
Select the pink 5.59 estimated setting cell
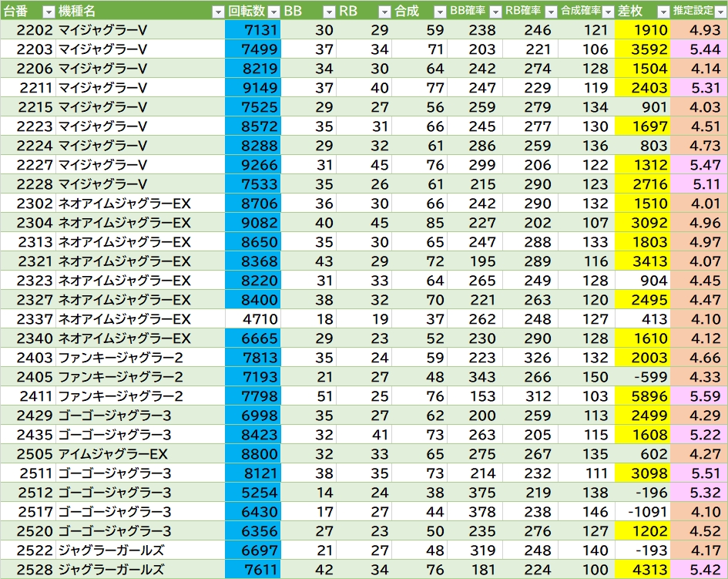pos(699,396)
